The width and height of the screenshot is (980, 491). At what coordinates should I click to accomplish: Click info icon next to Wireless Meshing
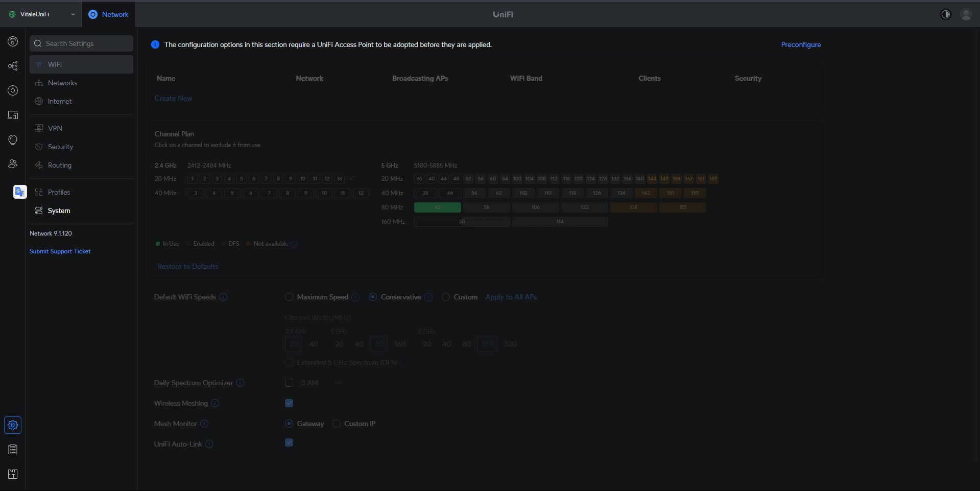215,403
